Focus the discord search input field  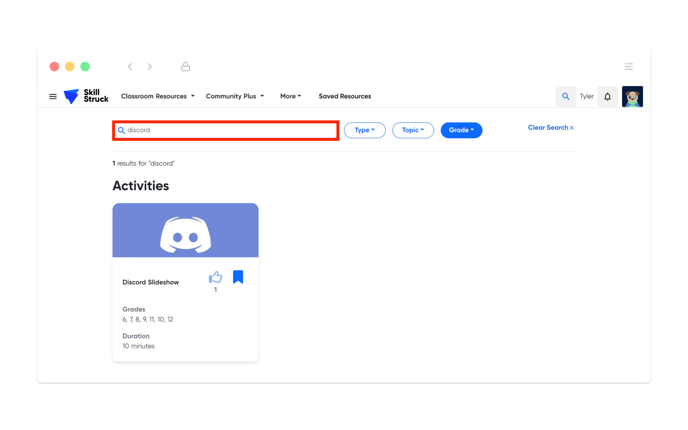226,130
